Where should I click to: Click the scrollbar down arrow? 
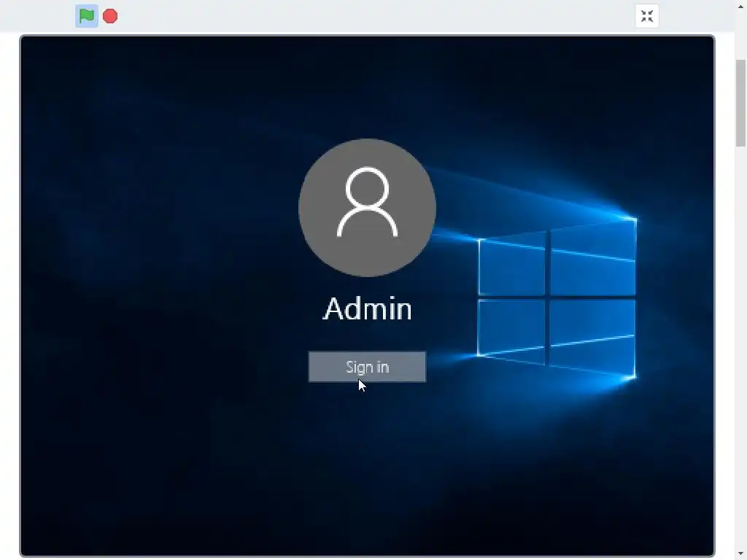point(740,553)
